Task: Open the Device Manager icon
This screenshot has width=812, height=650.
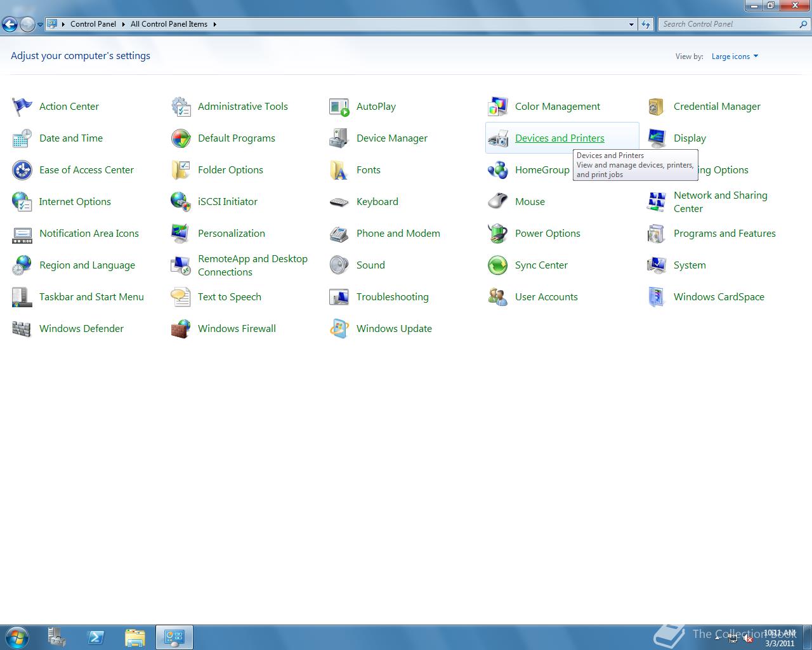Action: 339,138
